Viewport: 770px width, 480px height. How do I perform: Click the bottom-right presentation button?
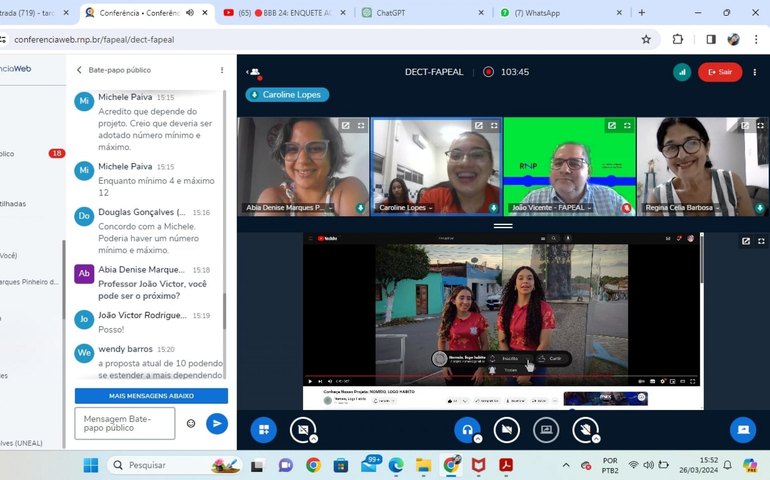[742, 429]
